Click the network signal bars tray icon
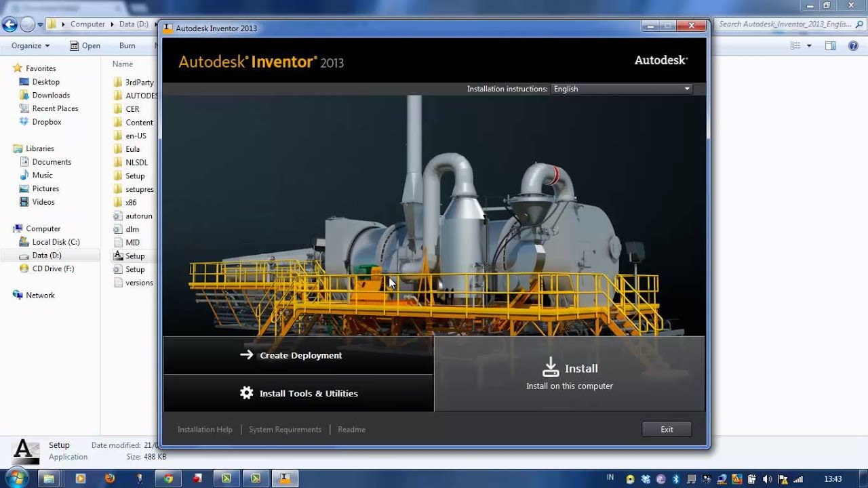868x488 pixels. [797, 479]
